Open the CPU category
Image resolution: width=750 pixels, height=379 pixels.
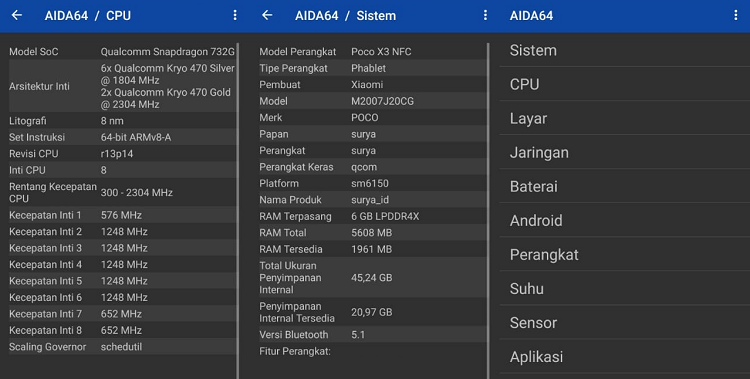coord(625,84)
